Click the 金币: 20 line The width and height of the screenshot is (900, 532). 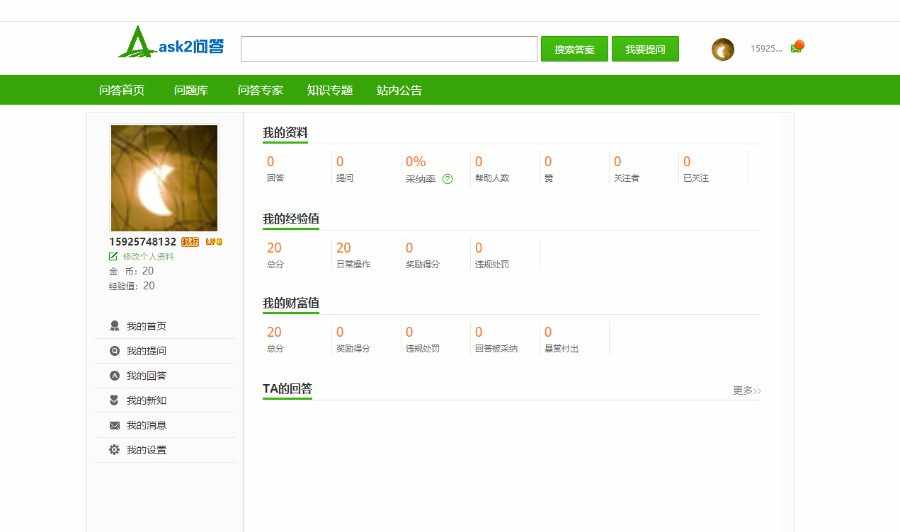[131, 271]
